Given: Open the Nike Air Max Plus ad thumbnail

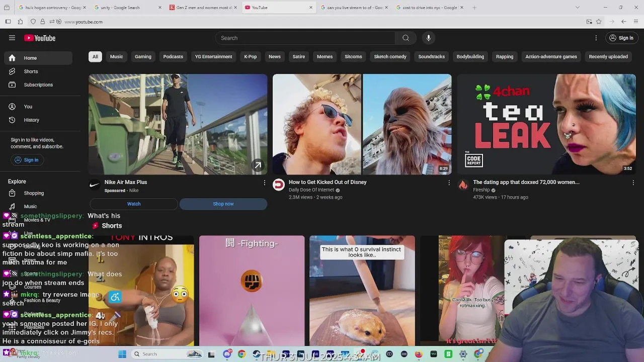Looking at the screenshot, I should [178, 124].
